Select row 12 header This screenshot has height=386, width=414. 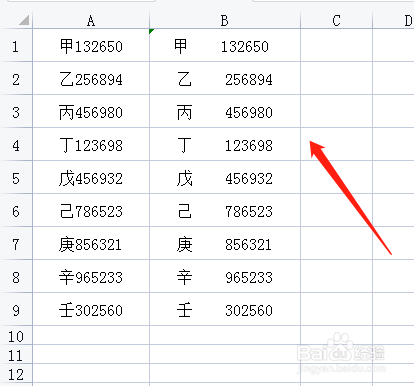(x=16, y=374)
